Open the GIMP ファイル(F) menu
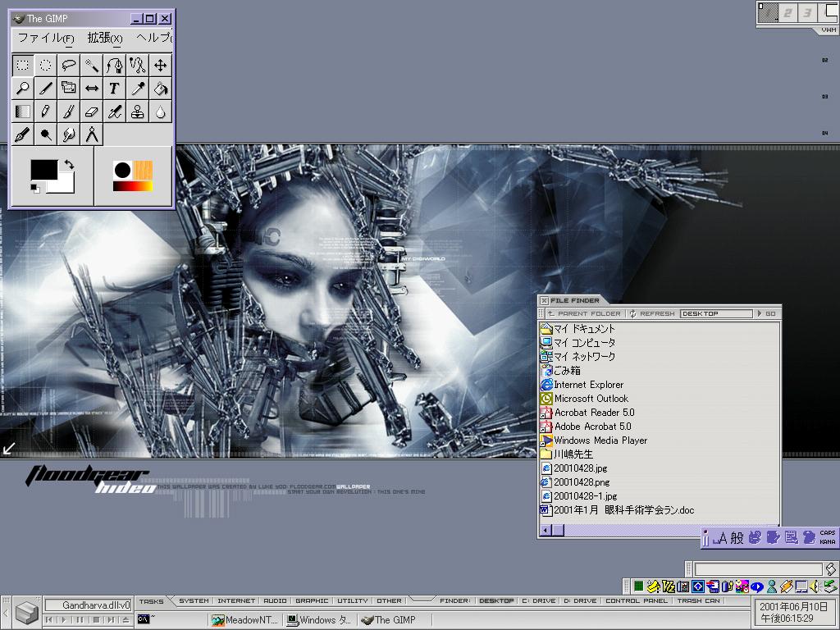Viewport: 840px width, 630px height. (46, 38)
